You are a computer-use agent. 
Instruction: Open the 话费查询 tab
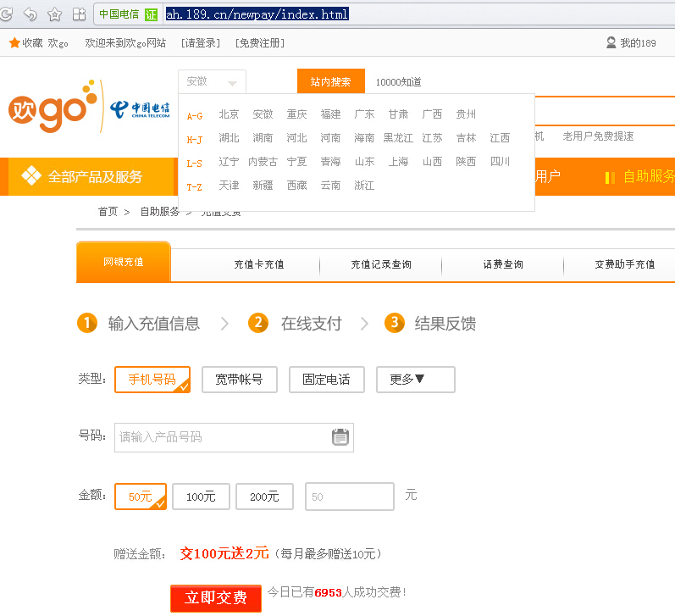click(503, 264)
